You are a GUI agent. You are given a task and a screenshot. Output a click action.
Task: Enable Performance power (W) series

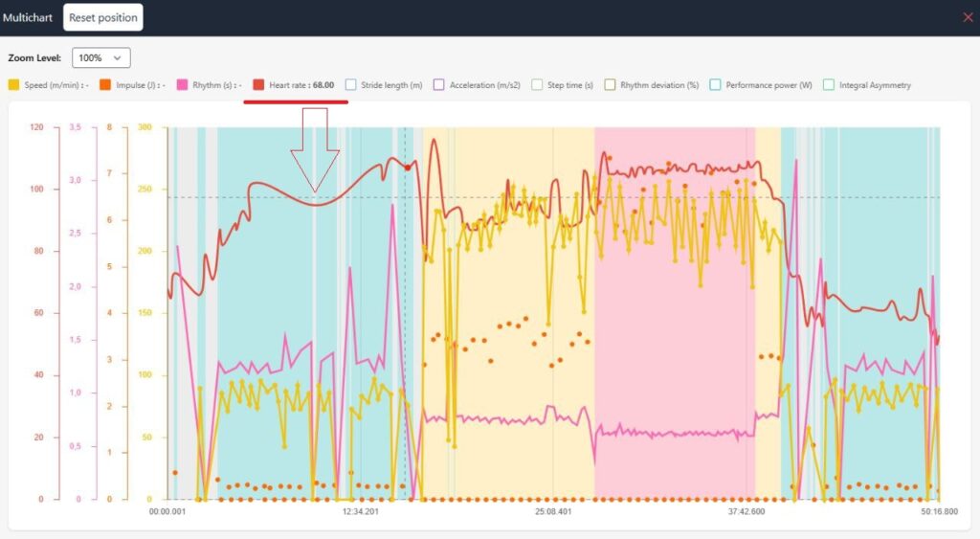715,85
